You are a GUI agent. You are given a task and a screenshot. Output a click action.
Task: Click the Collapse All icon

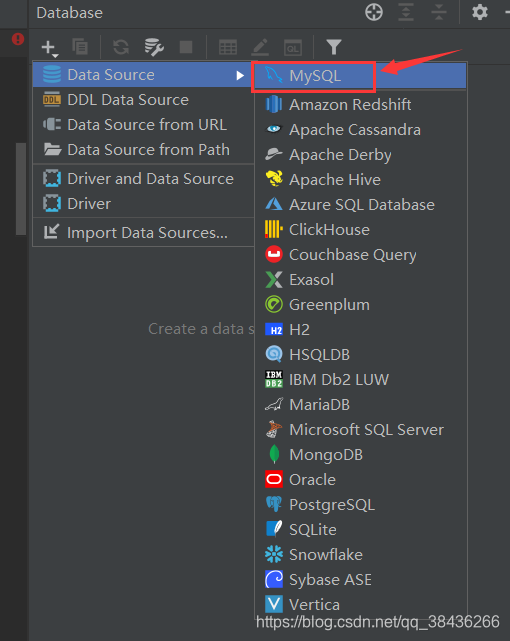pos(438,12)
